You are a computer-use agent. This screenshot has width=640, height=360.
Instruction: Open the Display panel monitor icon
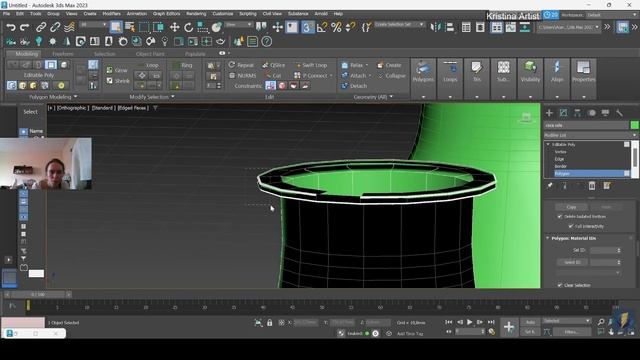pyautogui.click(x=605, y=113)
